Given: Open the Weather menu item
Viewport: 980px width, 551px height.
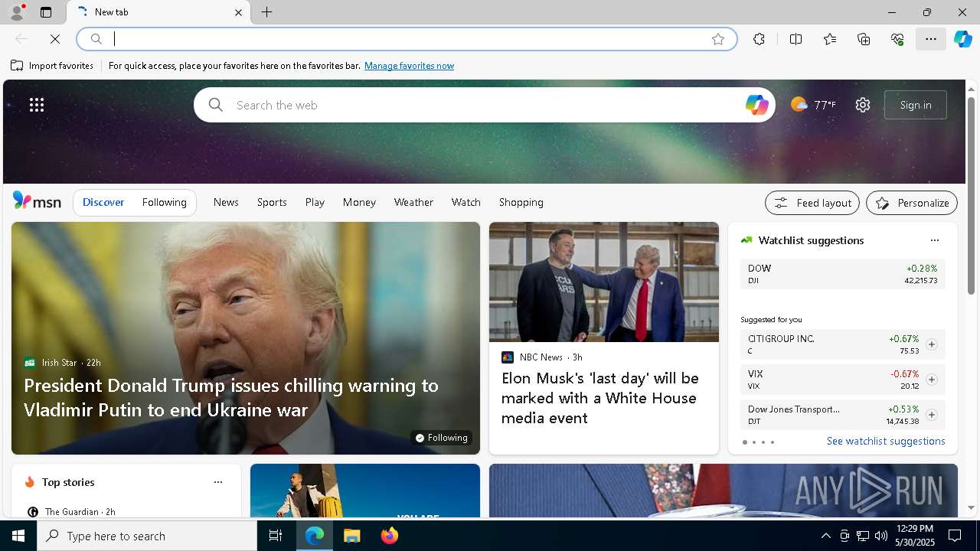Looking at the screenshot, I should tap(413, 202).
